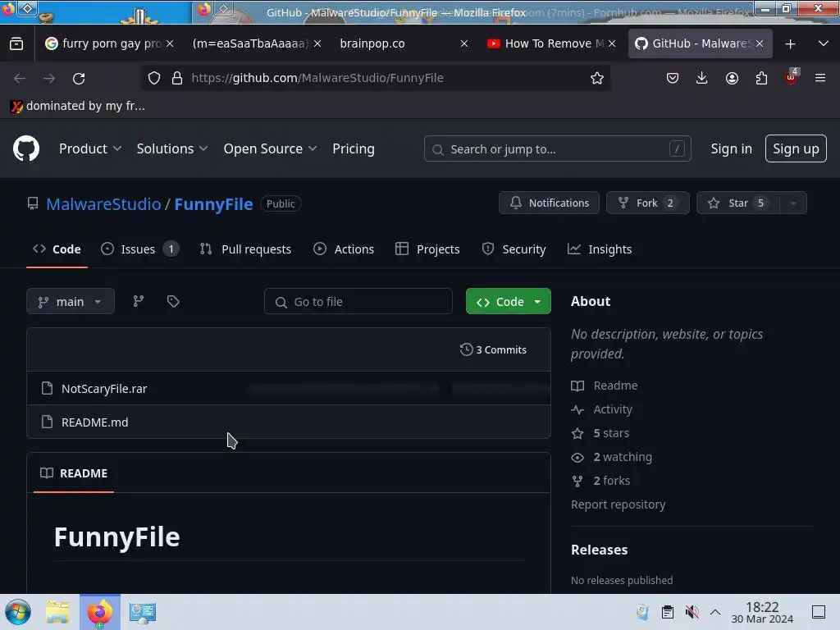Click the address bar URL
This screenshot has width=840, height=630.
[x=317, y=78]
